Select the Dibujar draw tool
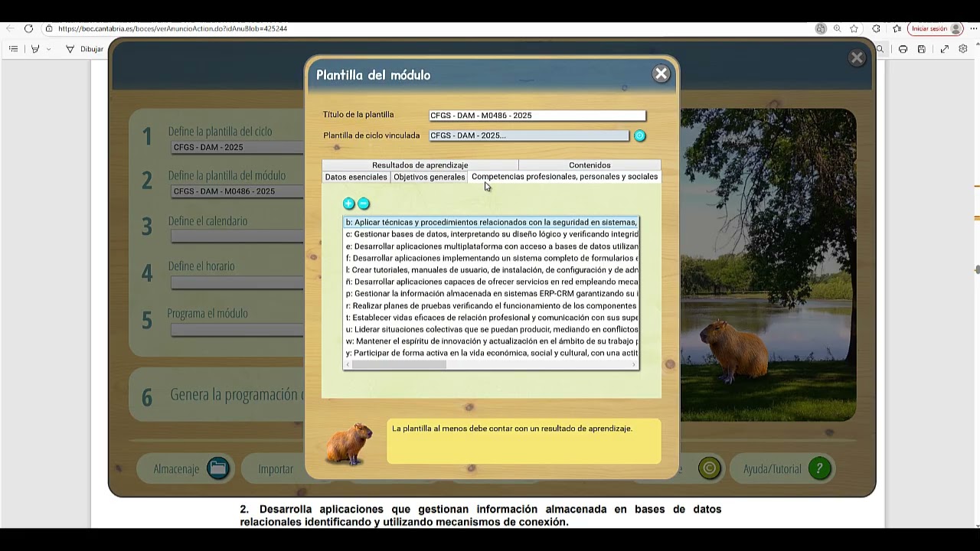980x551 pixels. point(84,49)
